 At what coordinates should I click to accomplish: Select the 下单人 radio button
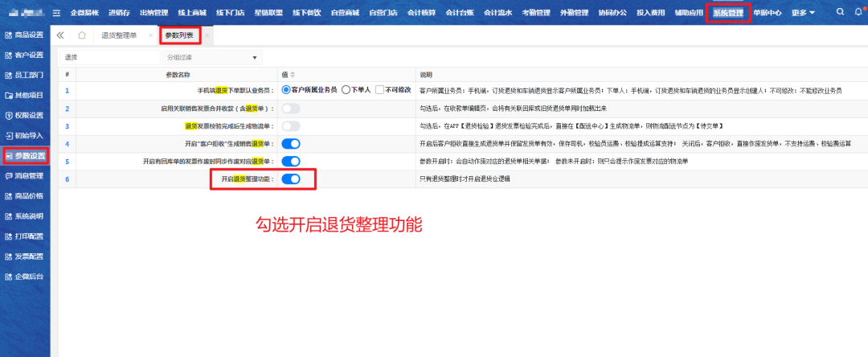pyautogui.click(x=346, y=90)
